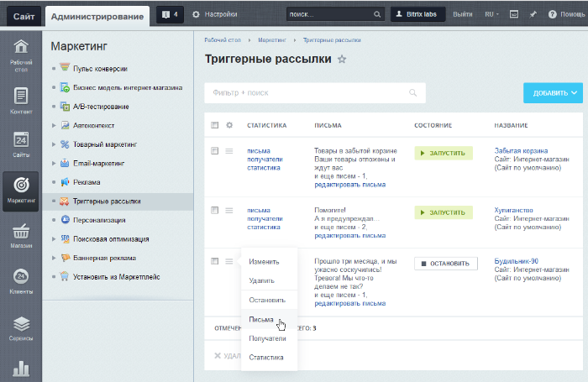Check the Будильник-90 row checkbox
The width and height of the screenshot is (588, 382).
[214, 261]
